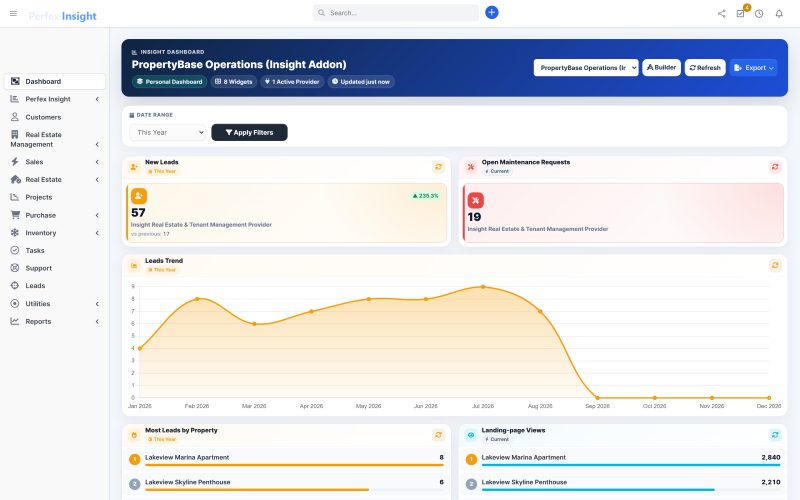Open Dashboard in the sidebar
The width and height of the screenshot is (800, 500).
(55, 81)
